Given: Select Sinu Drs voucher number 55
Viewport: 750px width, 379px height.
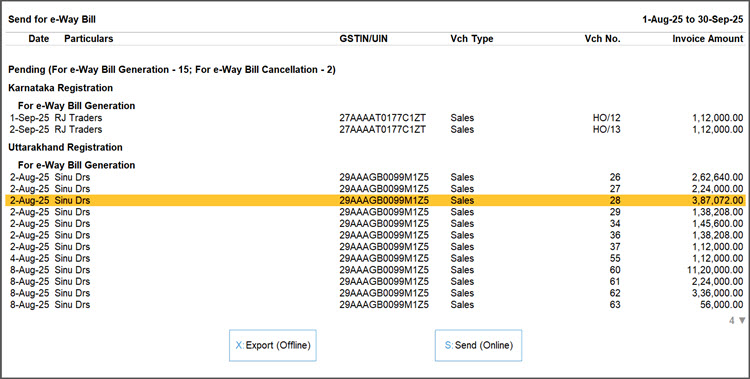Looking at the screenshot, I should pyautogui.click(x=375, y=258).
